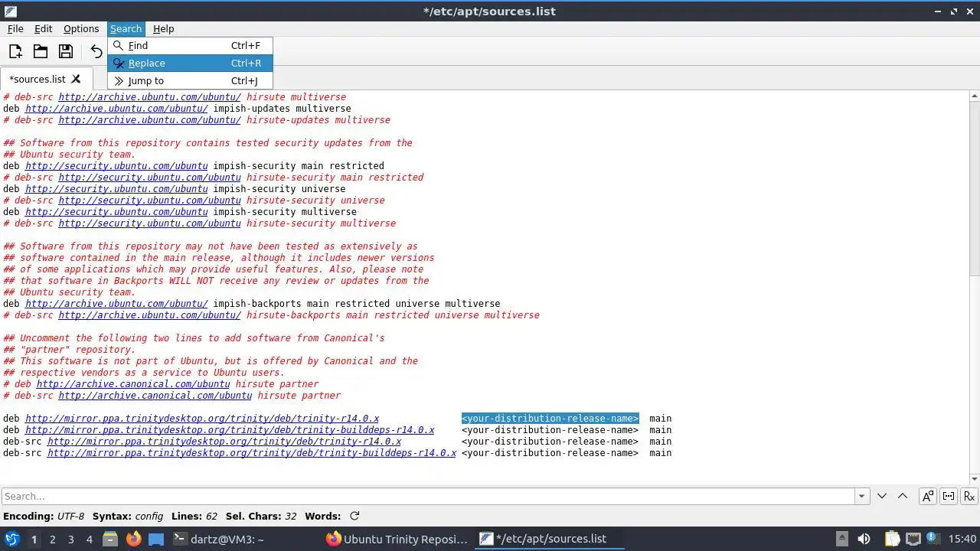The height and width of the screenshot is (551, 980).
Task: Toggle whole word search option
Action: [948, 496]
